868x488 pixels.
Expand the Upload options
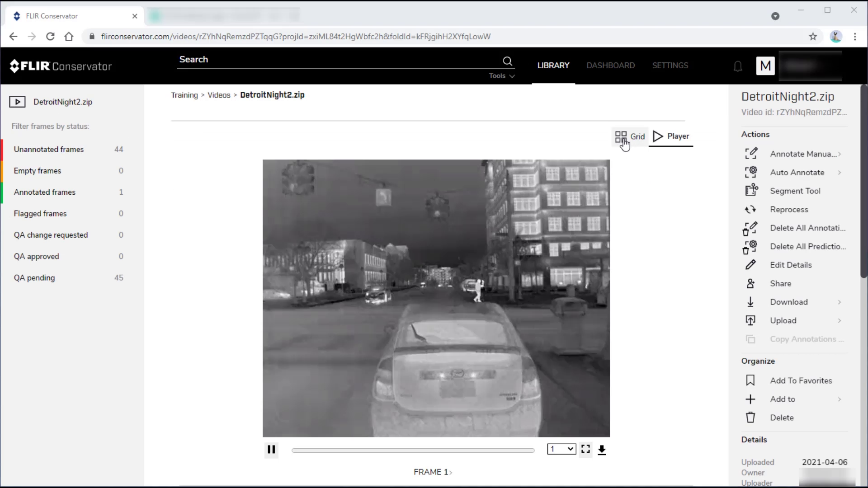click(x=842, y=320)
